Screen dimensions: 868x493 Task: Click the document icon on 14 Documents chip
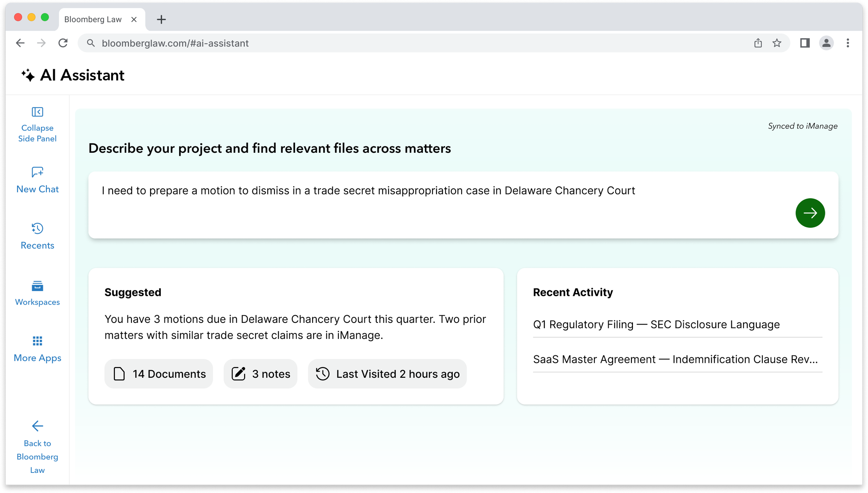[119, 374]
